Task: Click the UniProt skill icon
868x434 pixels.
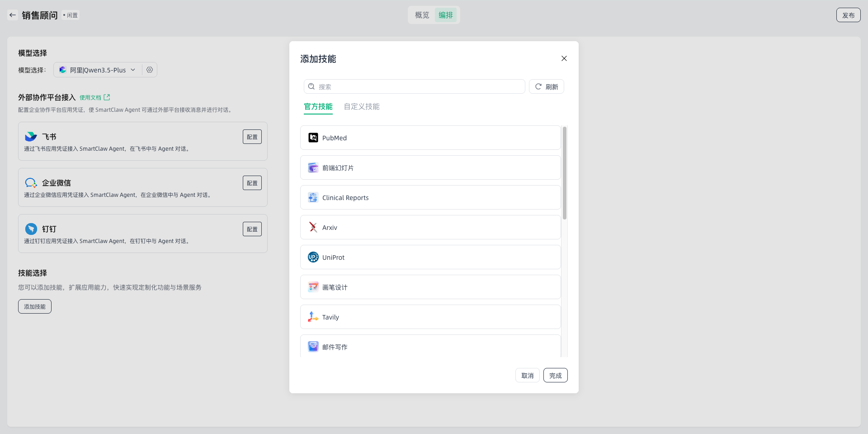Action: click(313, 257)
